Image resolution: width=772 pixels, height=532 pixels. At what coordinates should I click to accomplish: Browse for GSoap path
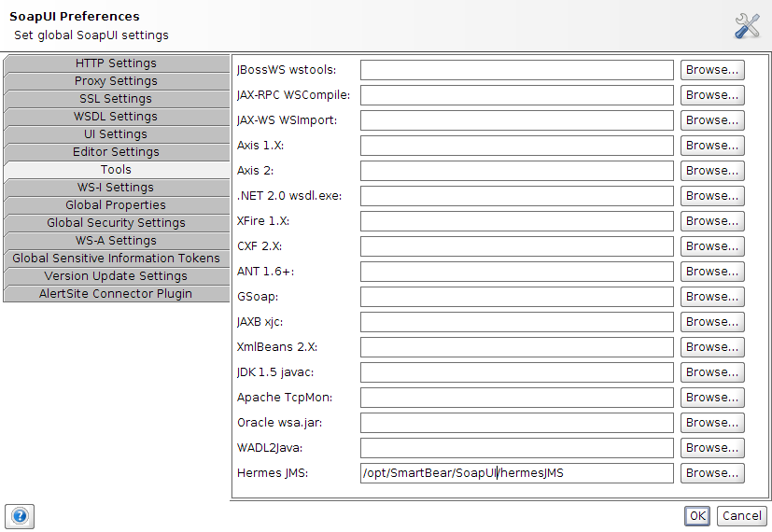[x=712, y=297]
